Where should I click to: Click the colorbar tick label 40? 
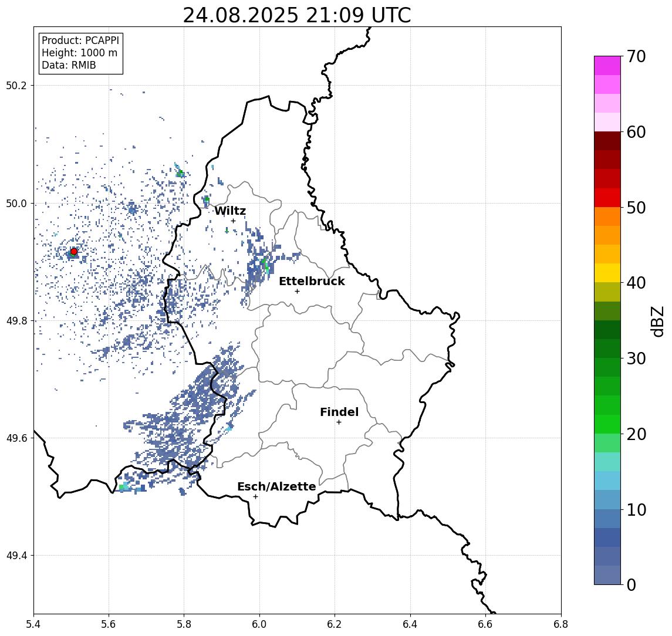coord(636,283)
